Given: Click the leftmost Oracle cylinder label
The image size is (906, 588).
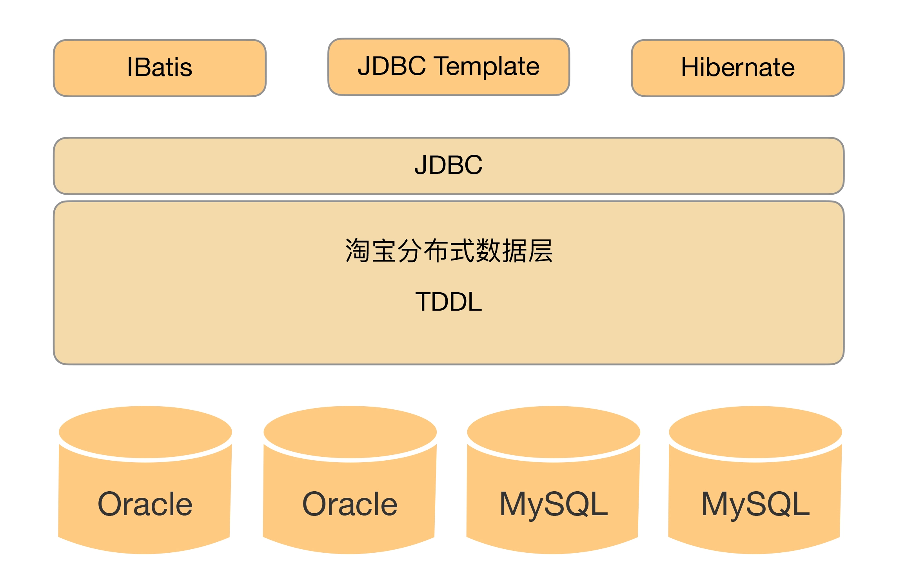Looking at the screenshot, I should [145, 504].
